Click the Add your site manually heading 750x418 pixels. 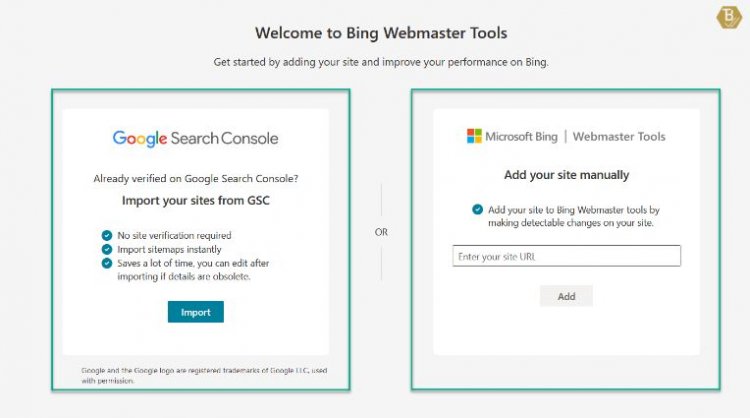pyautogui.click(x=566, y=175)
